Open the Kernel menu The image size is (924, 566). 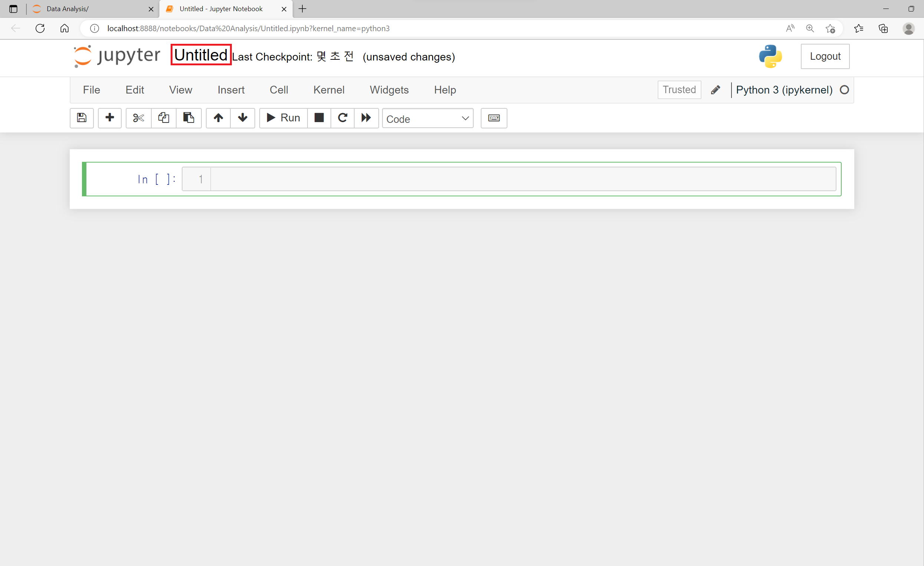coord(329,90)
